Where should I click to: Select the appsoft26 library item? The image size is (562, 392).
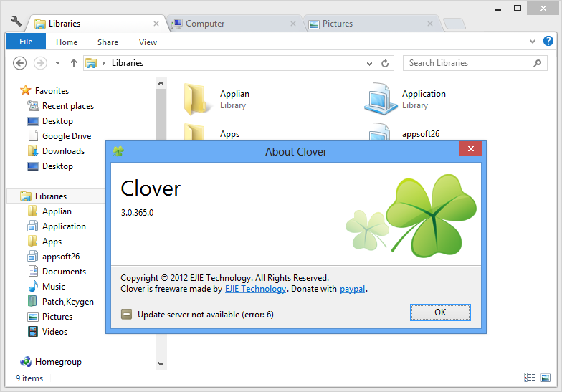pyautogui.click(x=421, y=134)
